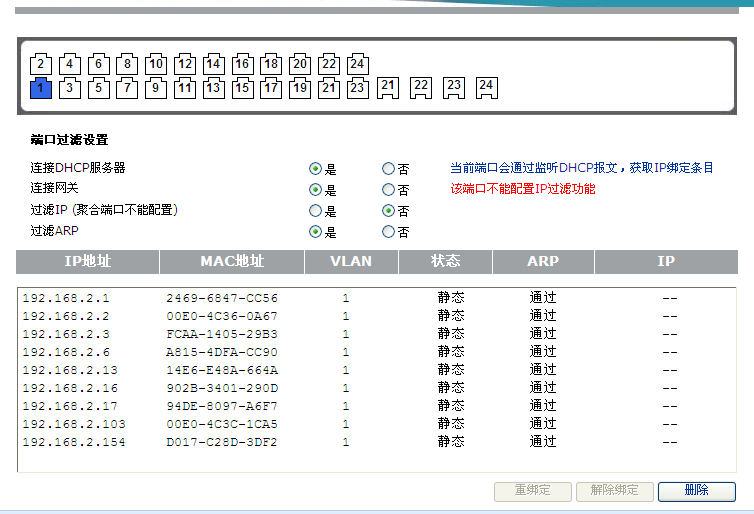Enable 过滤IP by selecting 是
The width and height of the screenshot is (754, 514).
pyautogui.click(x=315, y=211)
